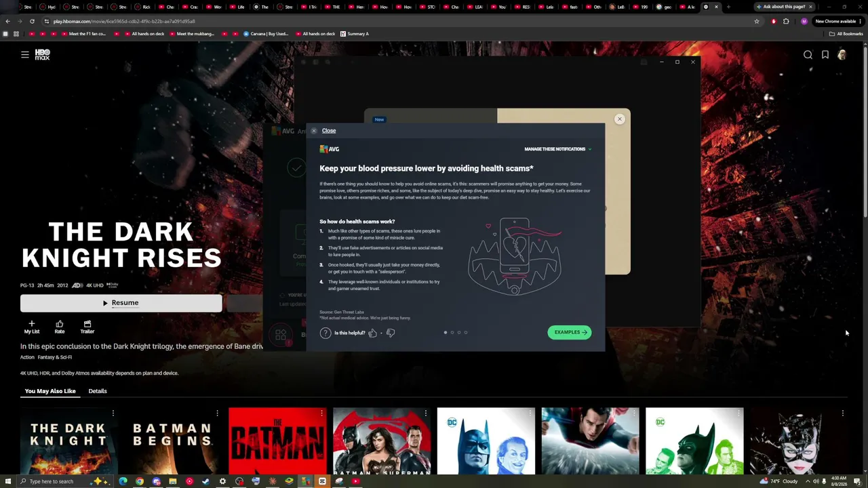The image size is (868, 488).
Task: Go to the fourth slide dot in AVG popup
Action: coord(466,332)
